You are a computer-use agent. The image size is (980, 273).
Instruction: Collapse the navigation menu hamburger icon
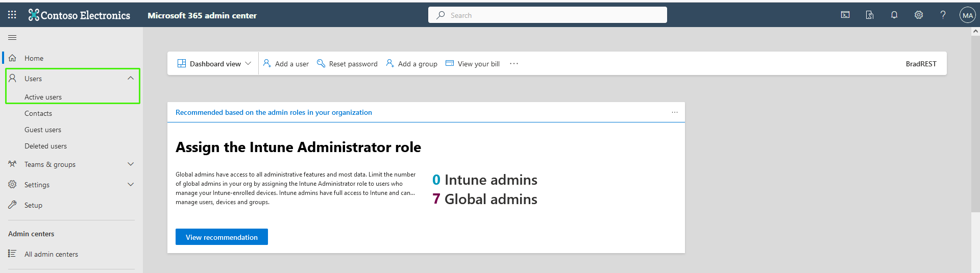(x=12, y=37)
